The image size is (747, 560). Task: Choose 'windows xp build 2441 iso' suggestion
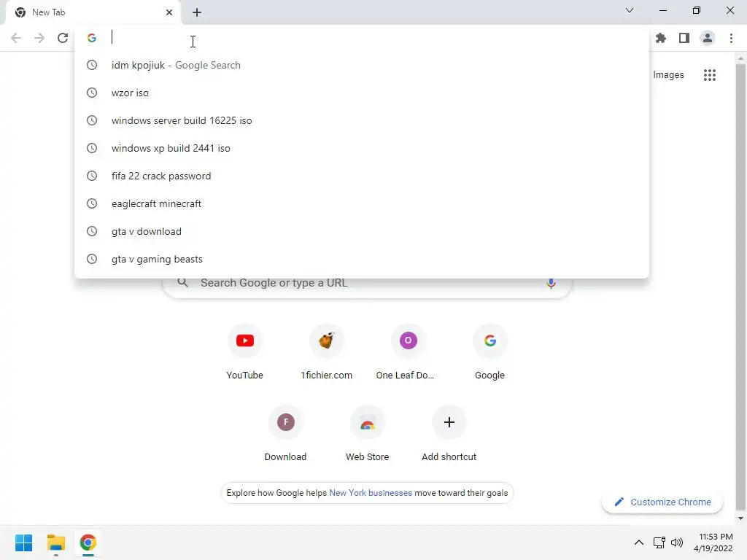[x=362, y=148]
